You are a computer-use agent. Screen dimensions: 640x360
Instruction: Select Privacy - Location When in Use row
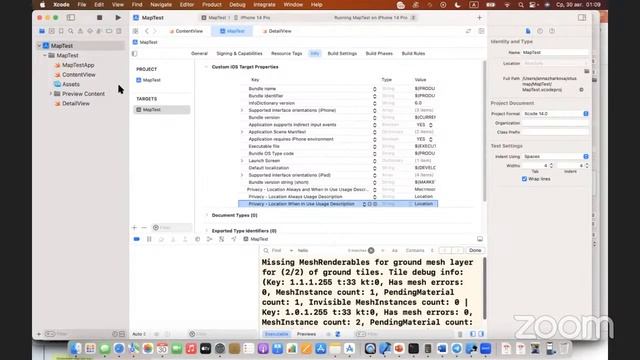click(x=338, y=204)
